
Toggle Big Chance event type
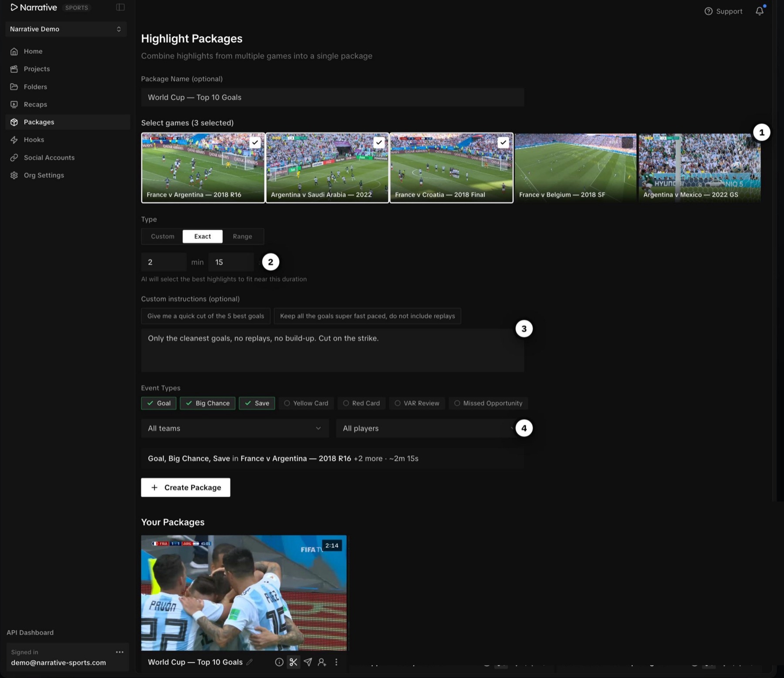tap(207, 403)
